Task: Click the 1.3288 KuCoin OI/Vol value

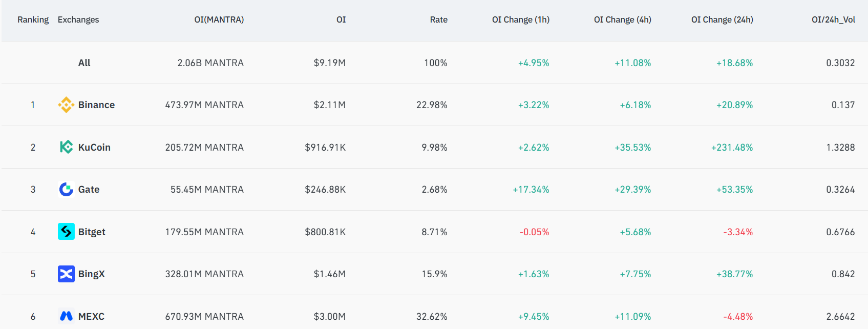Action: (x=840, y=147)
